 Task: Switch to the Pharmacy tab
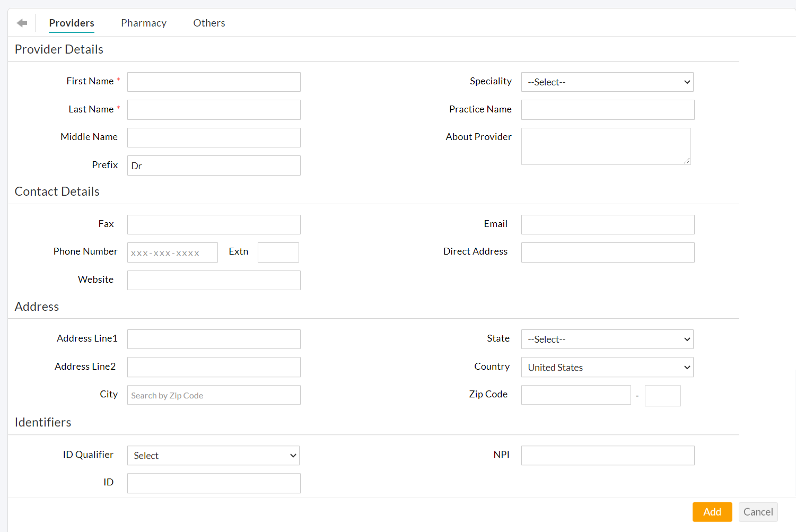point(143,22)
